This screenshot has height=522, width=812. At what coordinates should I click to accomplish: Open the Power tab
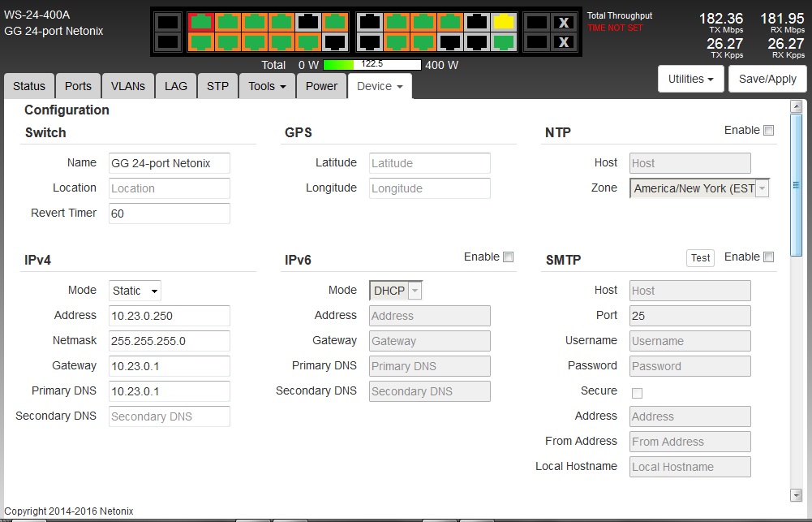[321, 86]
